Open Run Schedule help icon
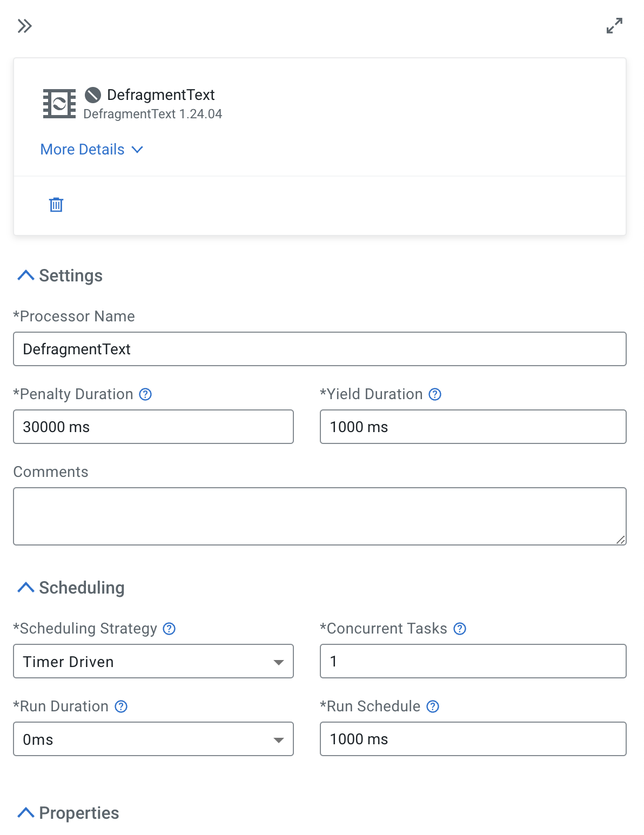This screenshot has height=835, width=644. [x=433, y=706]
